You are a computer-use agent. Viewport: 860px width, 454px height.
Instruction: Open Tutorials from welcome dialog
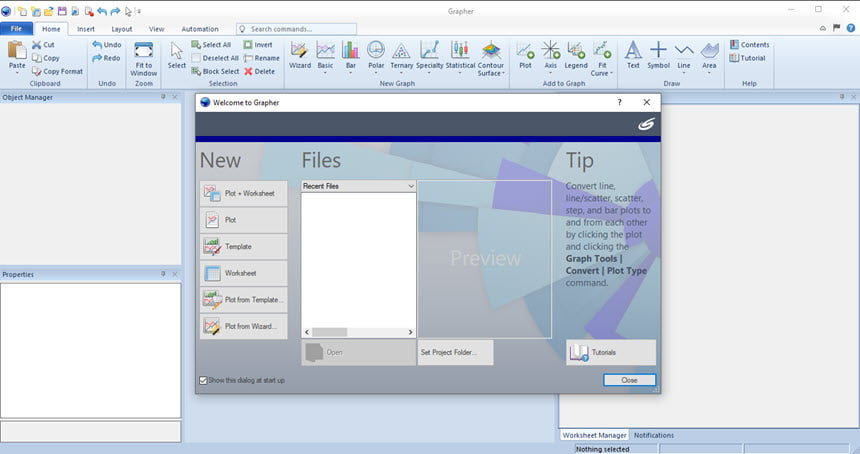611,353
